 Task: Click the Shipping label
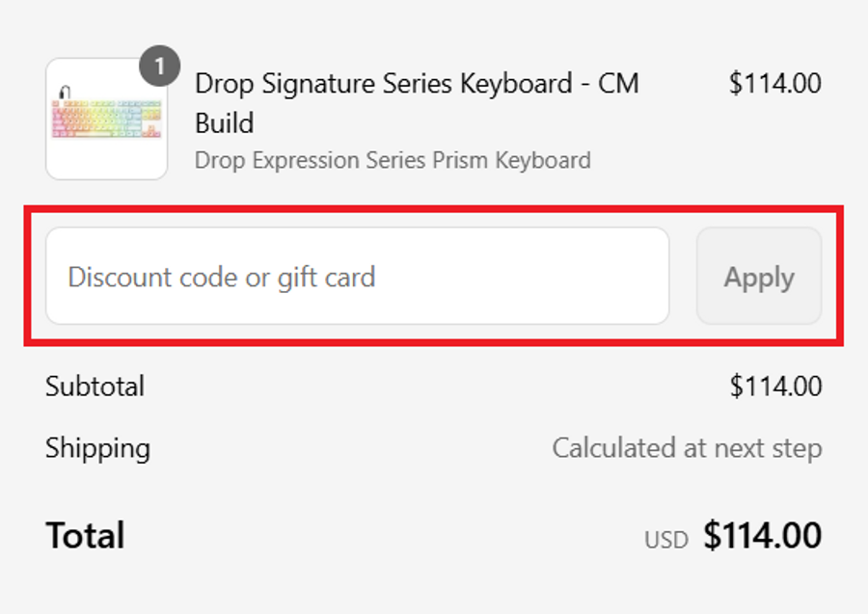coord(97,448)
